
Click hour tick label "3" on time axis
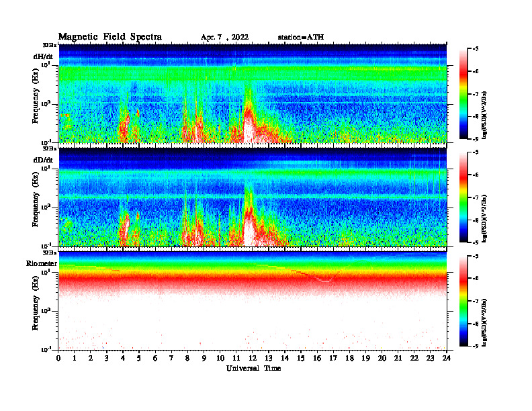(107, 359)
